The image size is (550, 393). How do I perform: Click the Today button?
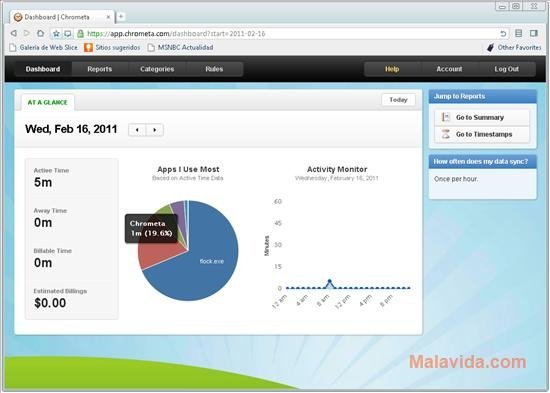(398, 100)
